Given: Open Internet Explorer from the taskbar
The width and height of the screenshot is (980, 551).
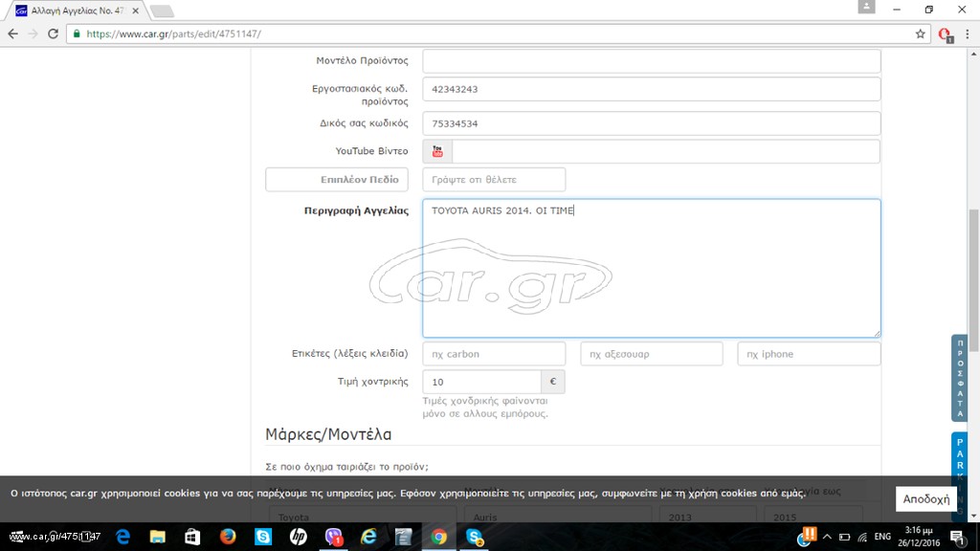Looking at the screenshot, I should pos(368,537).
